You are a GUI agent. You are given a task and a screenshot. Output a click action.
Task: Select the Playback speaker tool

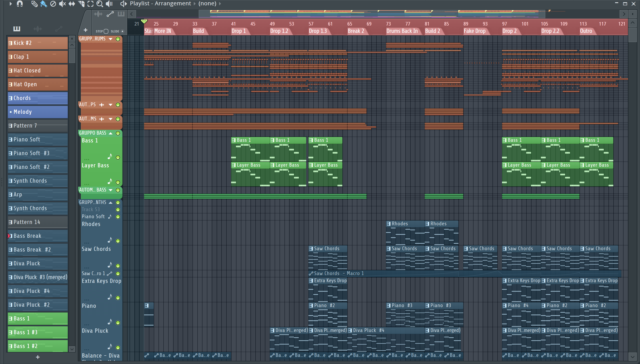pos(109,4)
